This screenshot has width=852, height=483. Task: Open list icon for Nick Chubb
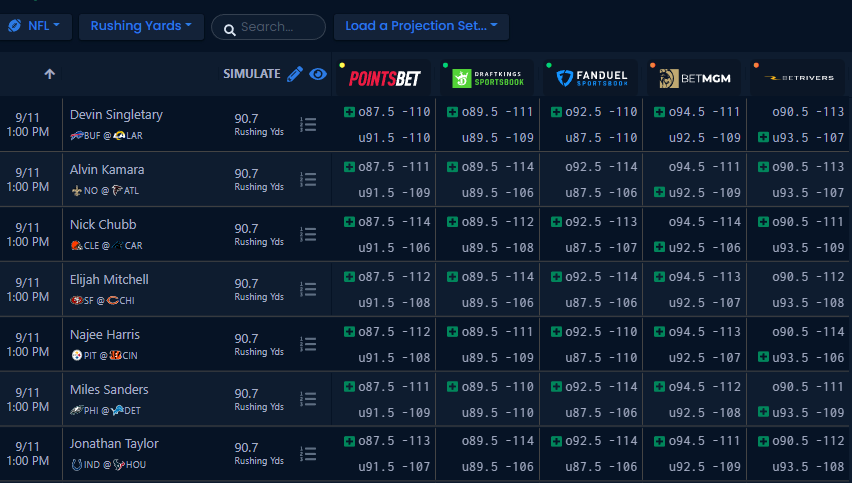pos(308,235)
